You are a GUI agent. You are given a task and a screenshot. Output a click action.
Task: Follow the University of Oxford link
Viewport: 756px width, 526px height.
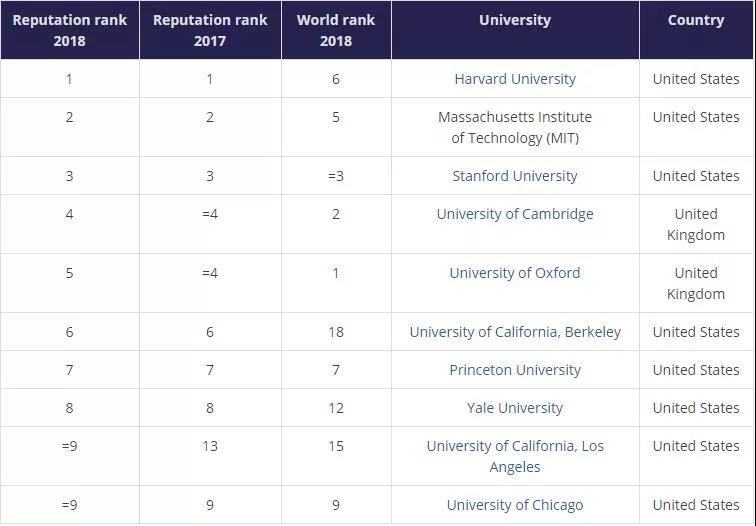point(515,273)
